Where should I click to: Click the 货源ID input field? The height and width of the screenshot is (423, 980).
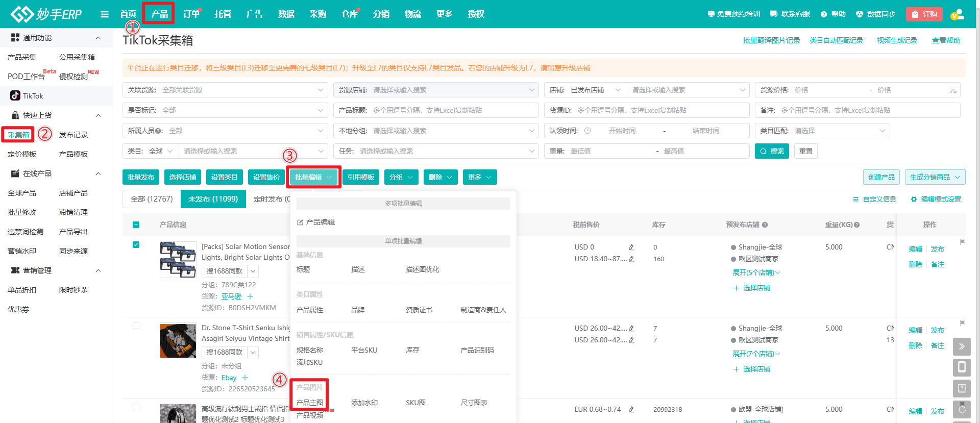(x=647, y=110)
